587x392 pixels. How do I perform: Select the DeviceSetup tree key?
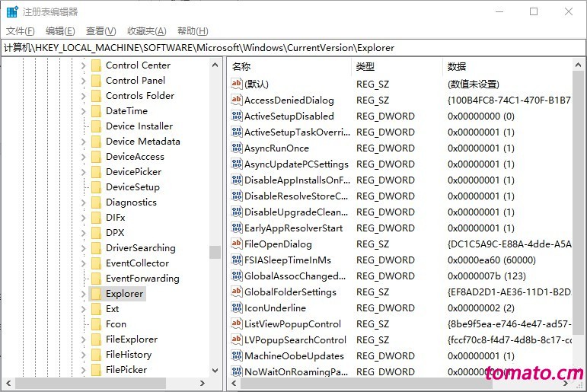(132, 186)
